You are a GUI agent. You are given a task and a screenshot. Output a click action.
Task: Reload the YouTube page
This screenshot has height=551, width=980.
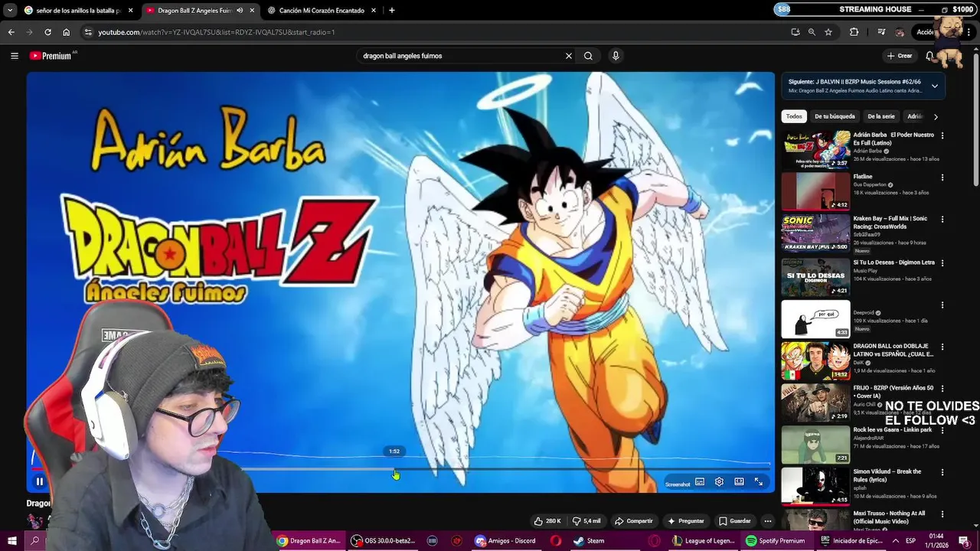(47, 32)
